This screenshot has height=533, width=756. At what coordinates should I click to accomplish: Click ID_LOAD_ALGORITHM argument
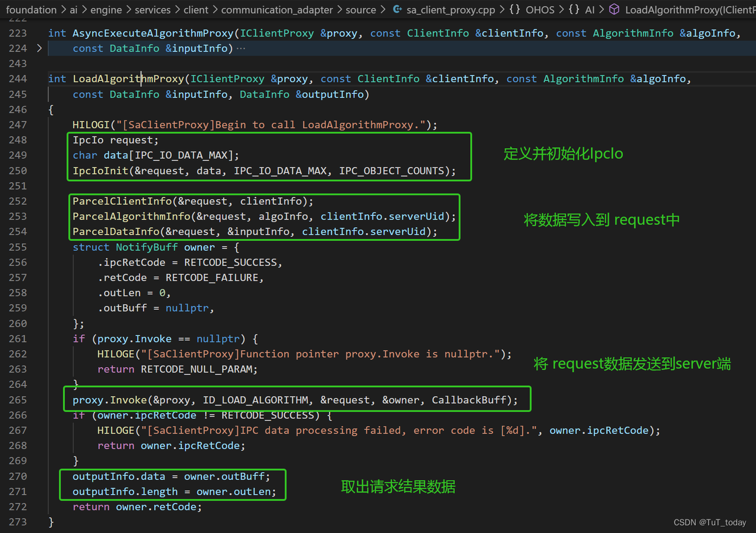[255, 400]
